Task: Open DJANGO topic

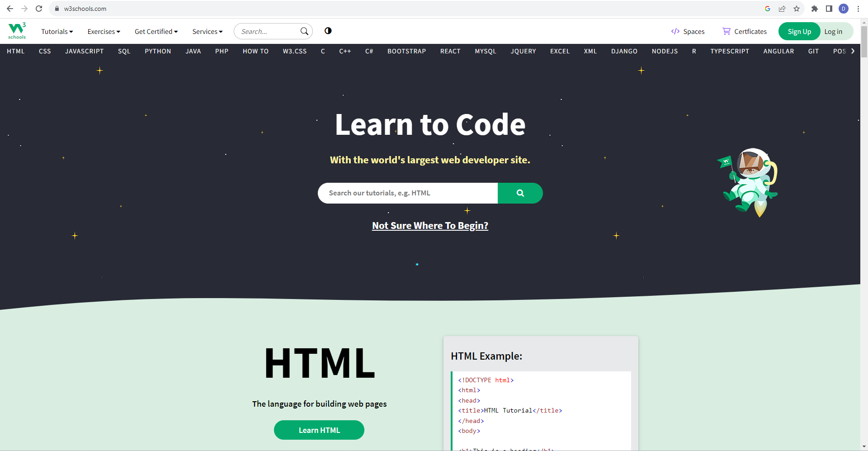Action: tap(624, 51)
